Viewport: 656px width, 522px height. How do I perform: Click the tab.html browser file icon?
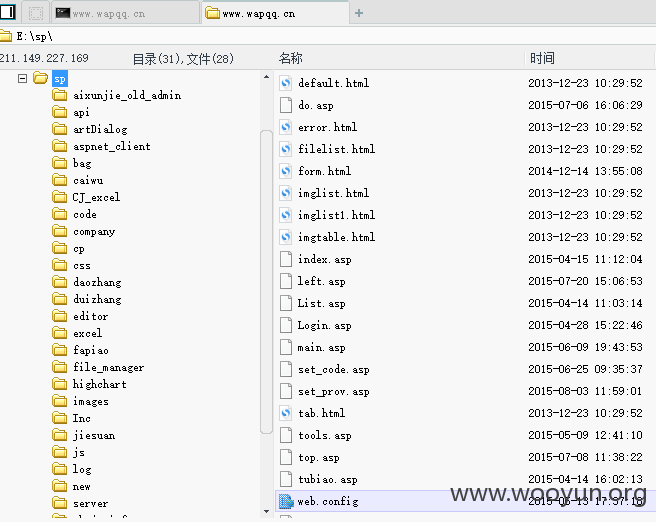click(286, 413)
